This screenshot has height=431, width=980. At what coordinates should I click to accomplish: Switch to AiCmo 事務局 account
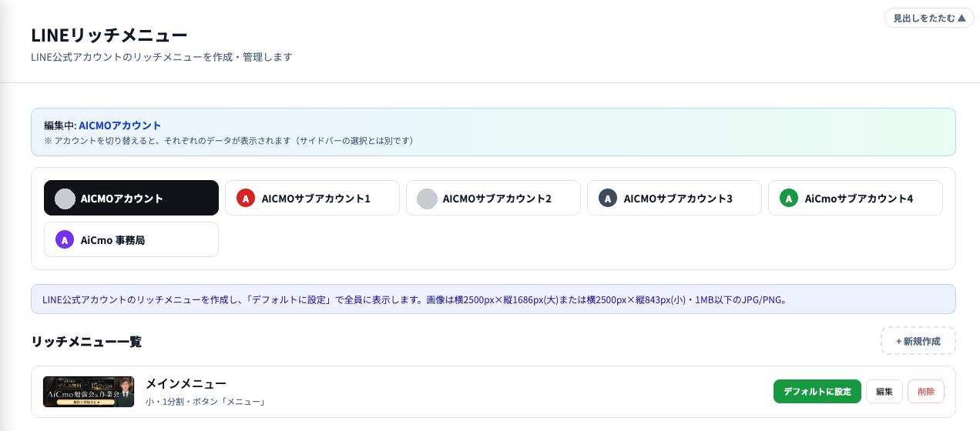(131, 239)
